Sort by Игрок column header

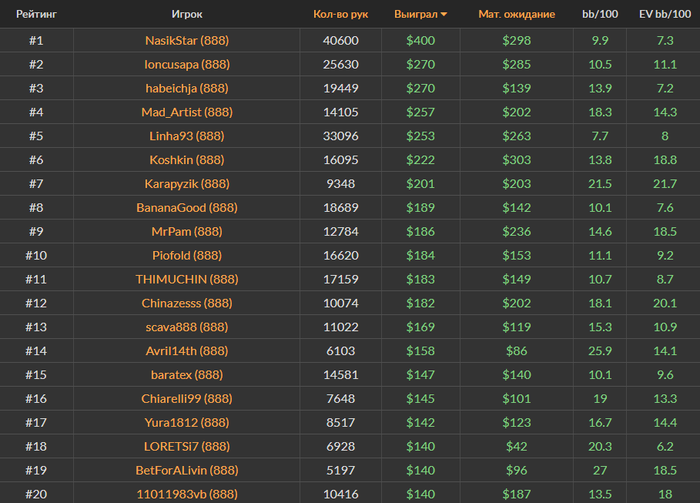pos(186,15)
